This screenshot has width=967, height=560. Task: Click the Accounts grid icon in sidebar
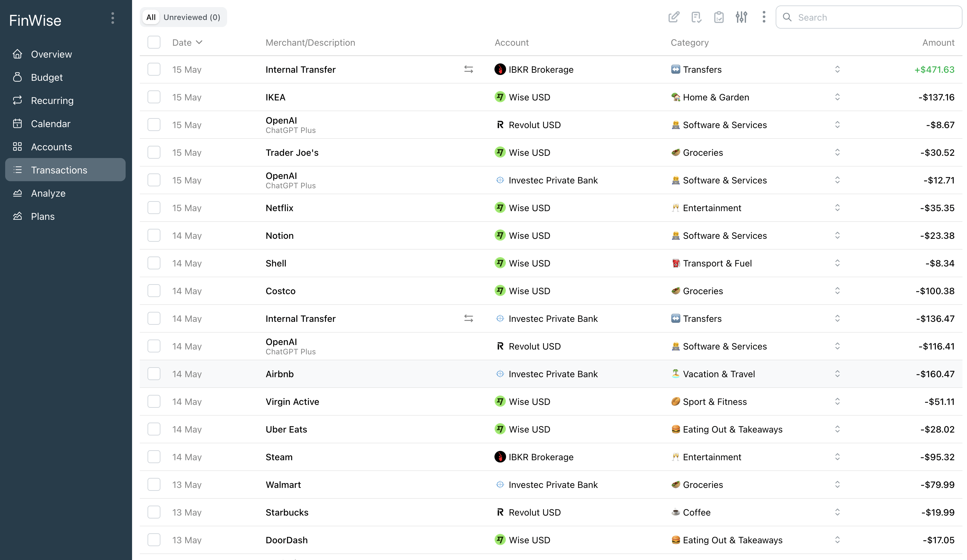pyautogui.click(x=17, y=147)
